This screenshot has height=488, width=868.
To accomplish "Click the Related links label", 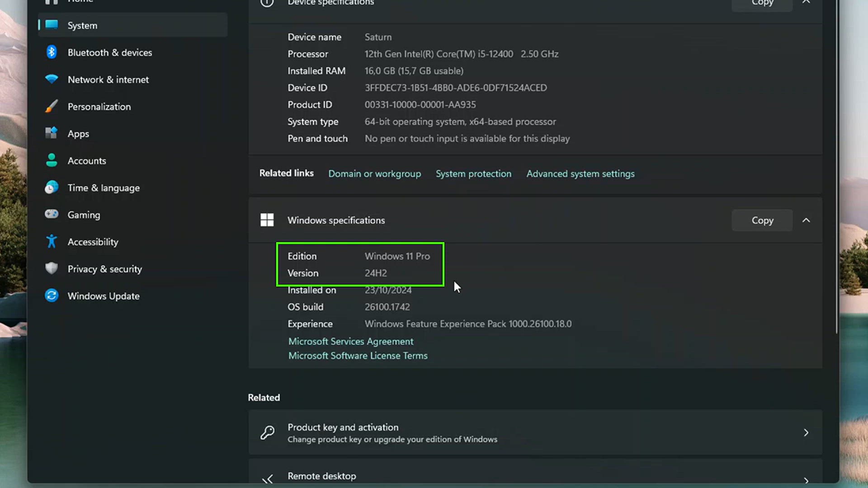I will tap(286, 173).
